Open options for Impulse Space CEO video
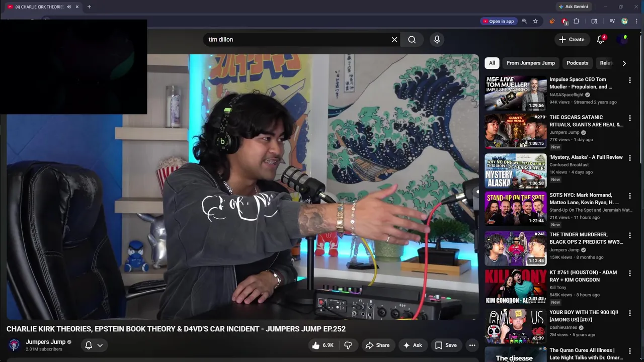The width and height of the screenshot is (644, 362). tap(629, 80)
